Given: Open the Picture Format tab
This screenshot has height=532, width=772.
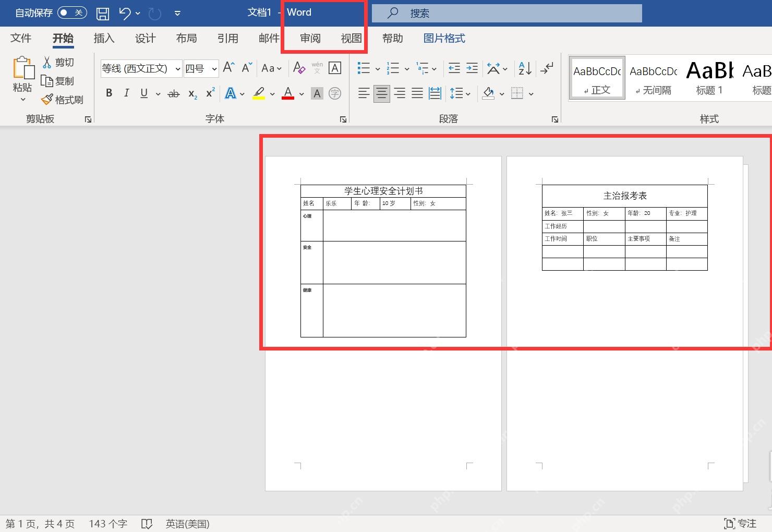Looking at the screenshot, I should [x=444, y=38].
